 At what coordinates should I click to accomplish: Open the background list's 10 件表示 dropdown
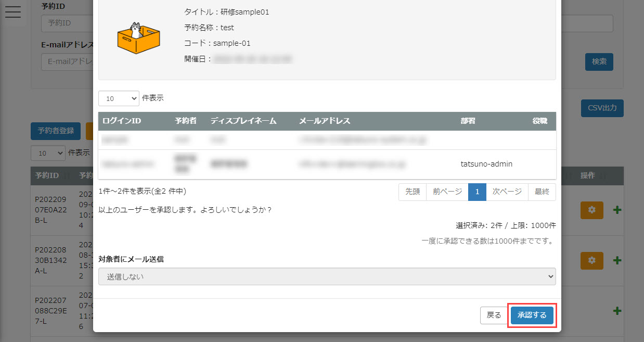(48, 153)
